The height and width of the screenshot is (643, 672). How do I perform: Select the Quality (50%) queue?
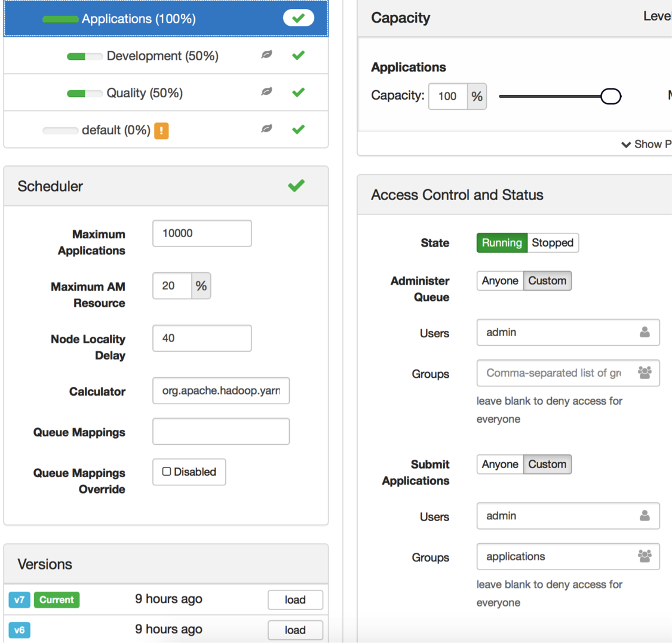pyautogui.click(x=166, y=93)
